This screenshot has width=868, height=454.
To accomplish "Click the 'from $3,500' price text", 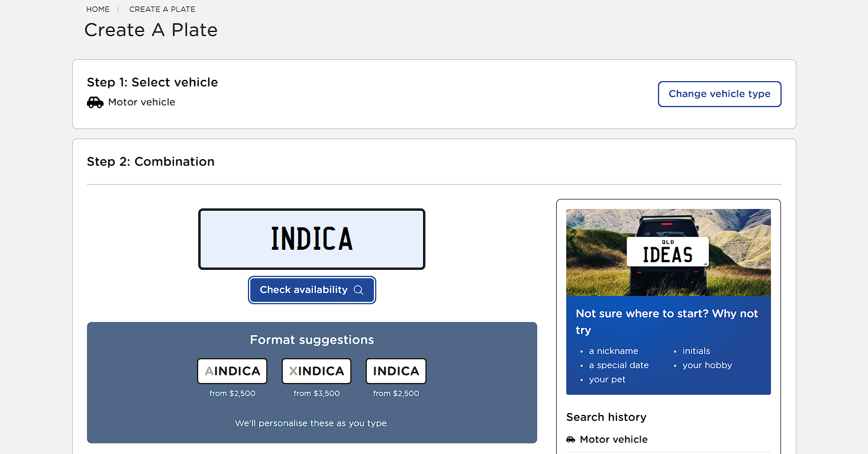I will pyautogui.click(x=317, y=394).
